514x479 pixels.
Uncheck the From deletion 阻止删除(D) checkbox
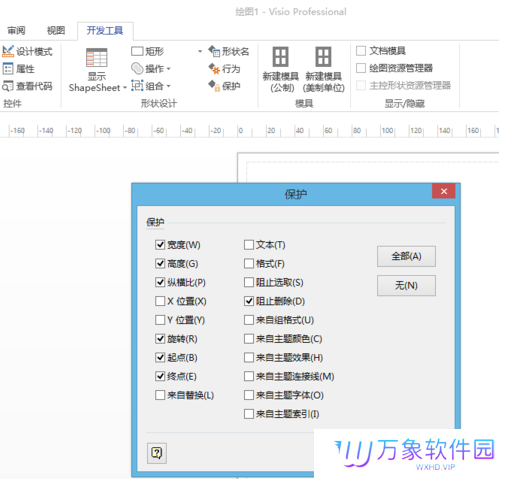tap(249, 301)
